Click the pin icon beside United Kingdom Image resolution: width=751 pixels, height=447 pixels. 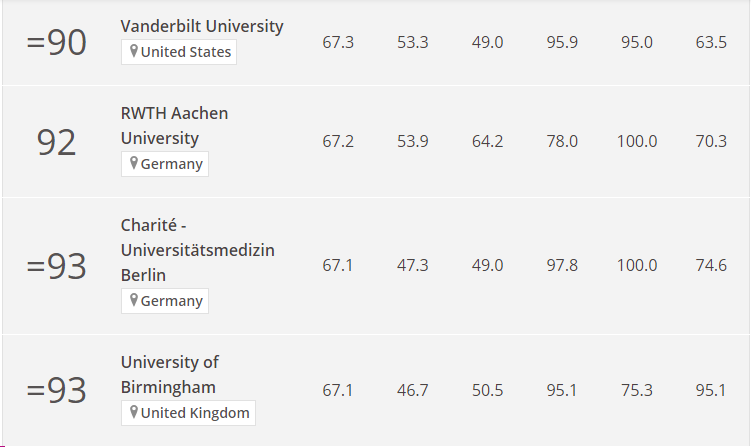(134, 412)
